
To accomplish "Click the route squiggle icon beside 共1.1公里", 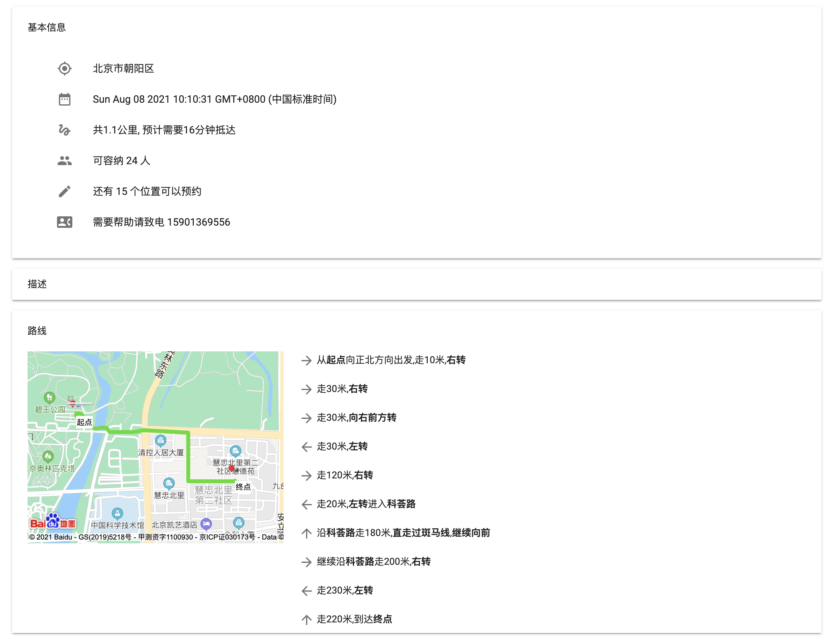I will click(x=64, y=130).
